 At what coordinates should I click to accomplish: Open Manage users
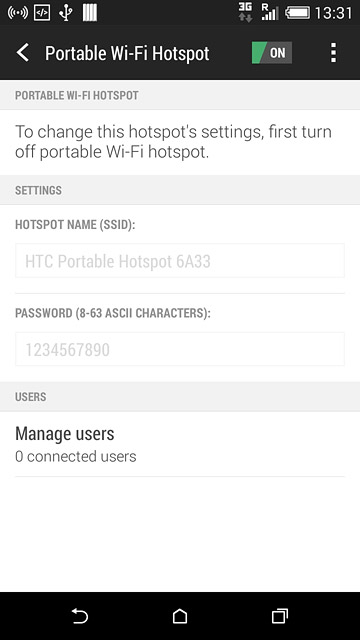point(180,444)
